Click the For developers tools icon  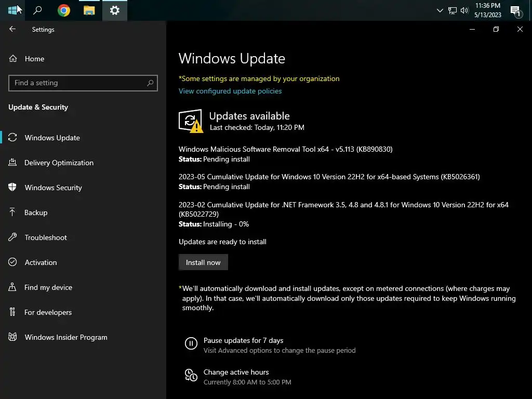point(12,312)
